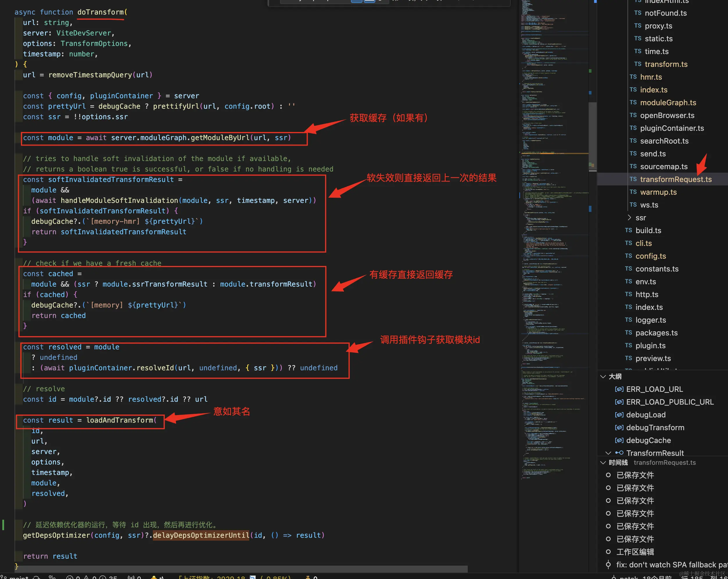Click the sync changes icon next to branch name
The image size is (728, 579).
point(36,577)
